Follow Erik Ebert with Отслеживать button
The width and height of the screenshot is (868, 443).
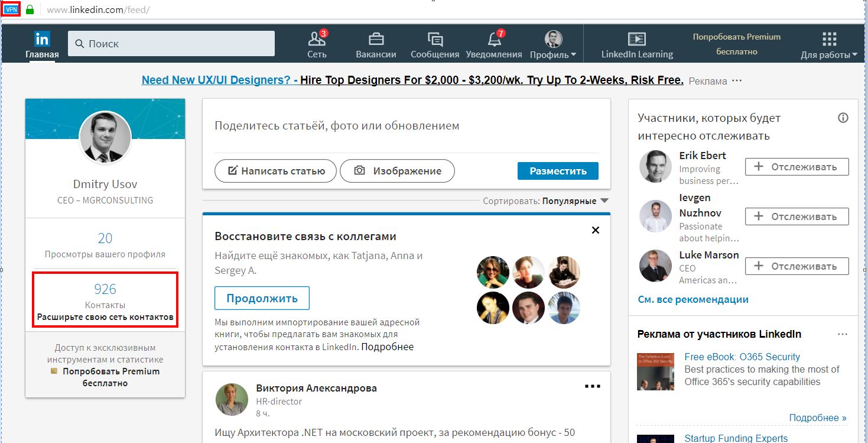[797, 167]
